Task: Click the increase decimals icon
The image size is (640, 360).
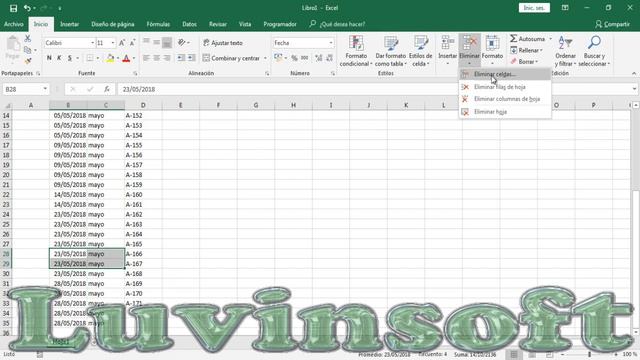Action: click(x=318, y=58)
